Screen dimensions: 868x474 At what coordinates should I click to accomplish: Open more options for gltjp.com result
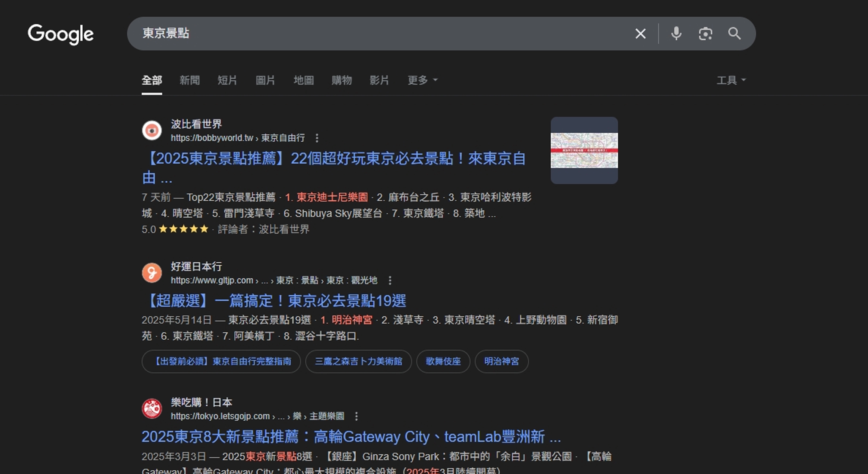[390, 280]
